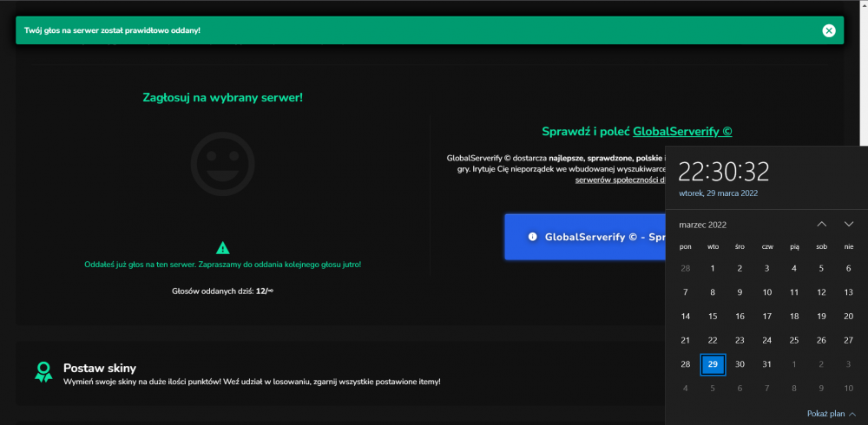868x425 pixels.
Task: Click the 'Postaw skiny' heading
Action: 100,368
